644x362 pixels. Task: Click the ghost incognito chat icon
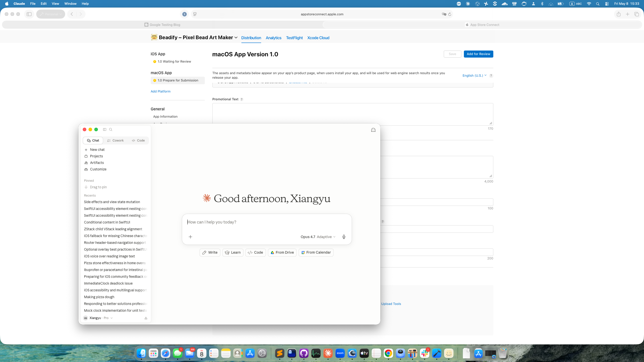pos(373,130)
